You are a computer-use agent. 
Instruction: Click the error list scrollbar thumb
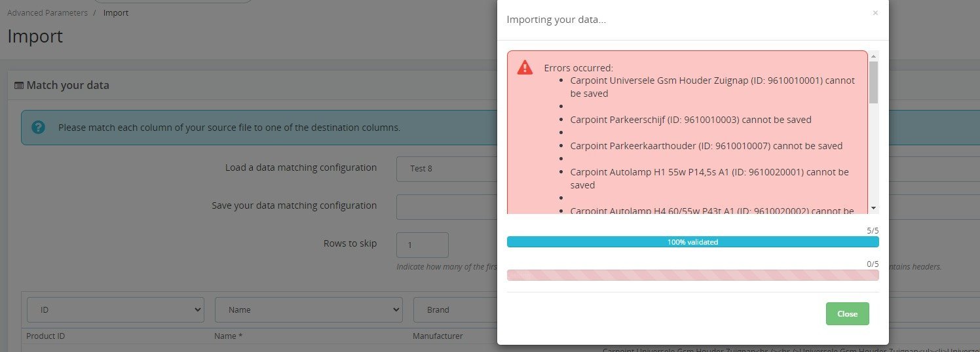click(873, 82)
